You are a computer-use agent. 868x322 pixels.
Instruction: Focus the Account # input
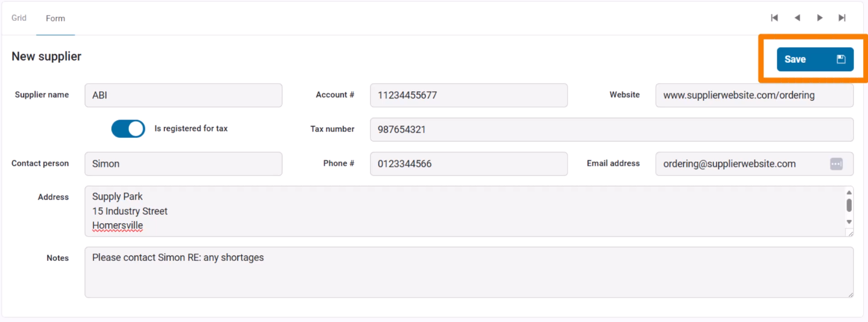tap(468, 95)
